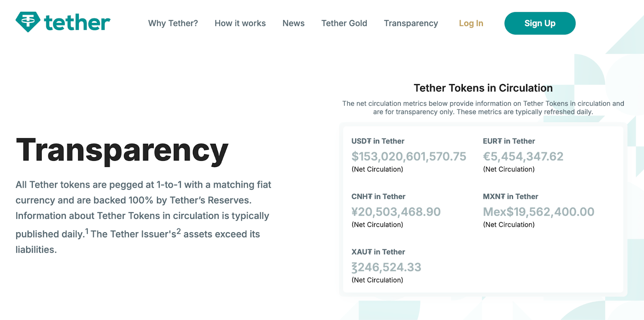This screenshot has height=320, width=644.
Task: Click the MXN₮ net circulation value
Action: coord(539,212)
